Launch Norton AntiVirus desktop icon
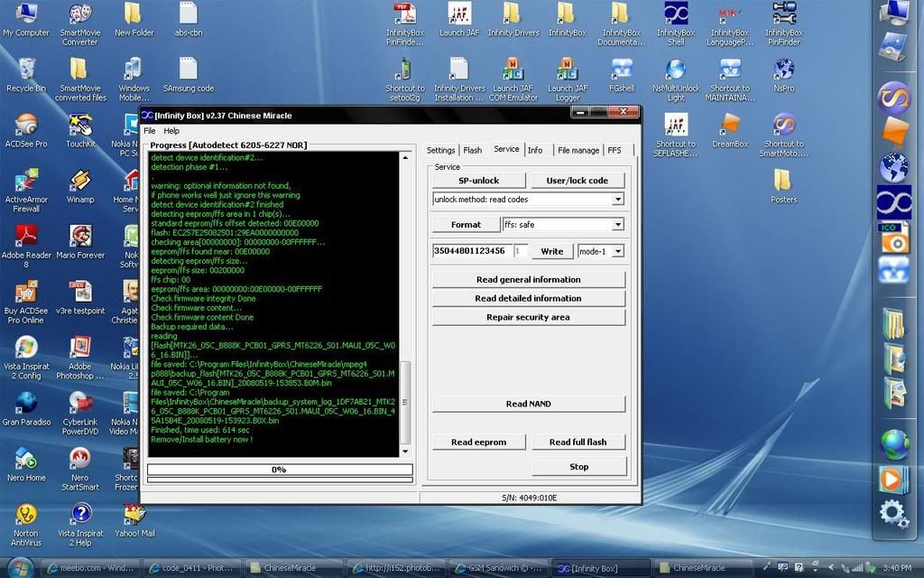The image size is (924, 578). tap(26, 525)
